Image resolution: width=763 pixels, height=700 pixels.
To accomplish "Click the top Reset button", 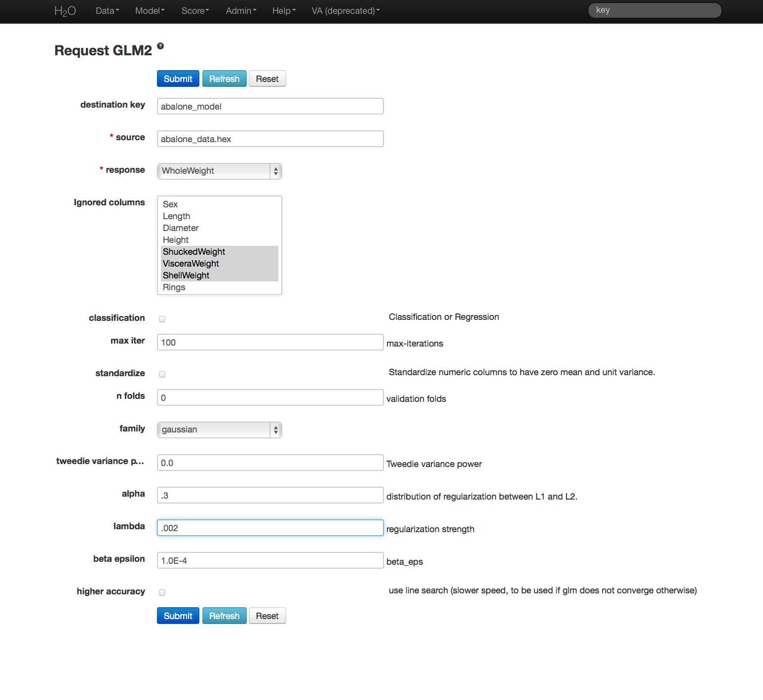I will [x=267, y=79].
